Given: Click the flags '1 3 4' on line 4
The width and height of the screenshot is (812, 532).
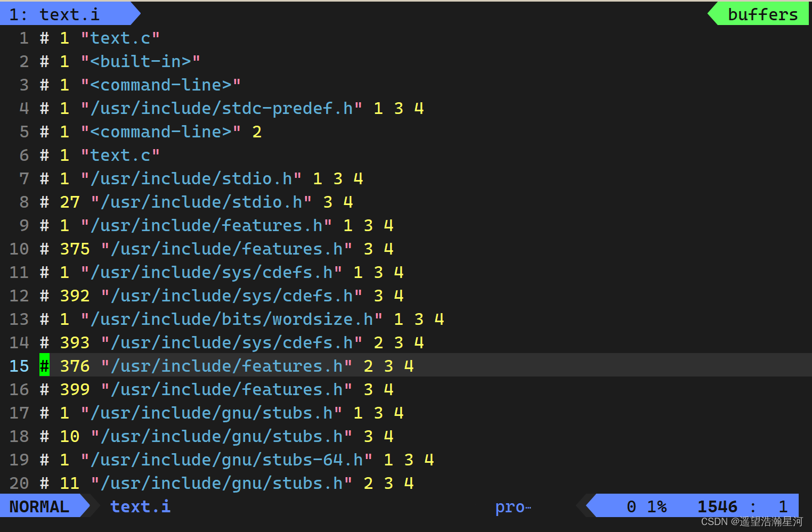Looking at the screenshot, I should click(x=399, y=108).
